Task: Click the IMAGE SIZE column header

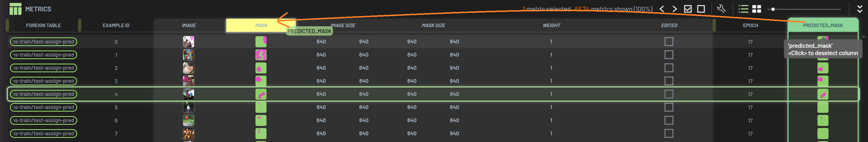Action: [343, 25]
